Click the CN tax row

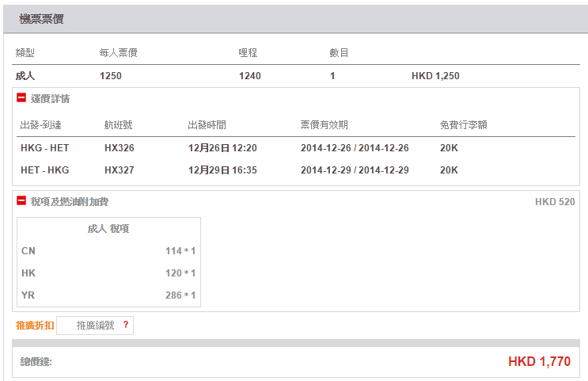[x=108, y=251]
